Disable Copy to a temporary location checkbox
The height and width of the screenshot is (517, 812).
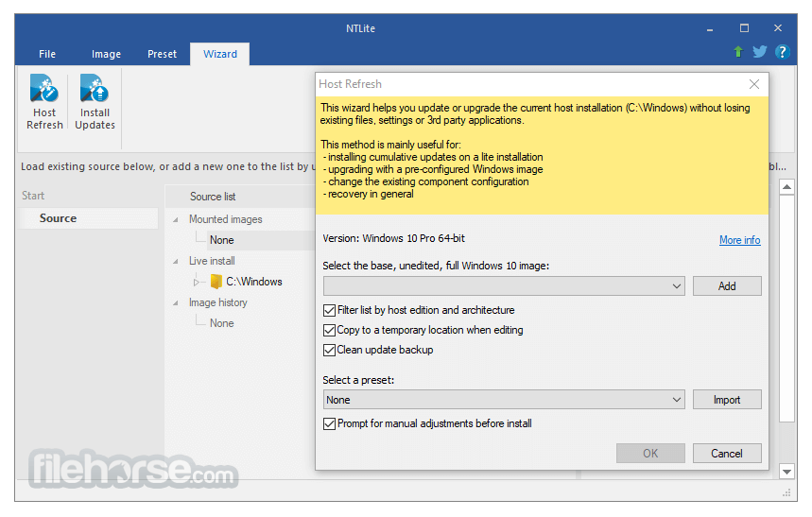pyautogui.click(x=329, y=330)
